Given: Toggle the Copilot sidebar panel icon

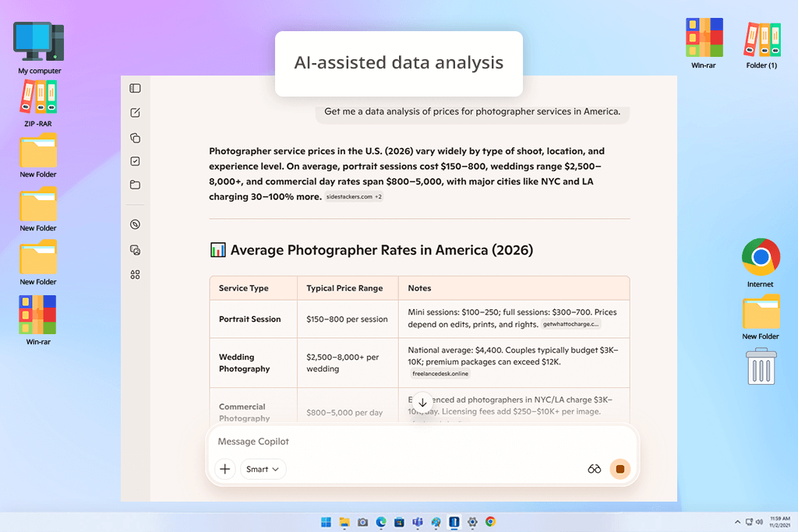Looking at the screenshot, I should coord(135,89).
